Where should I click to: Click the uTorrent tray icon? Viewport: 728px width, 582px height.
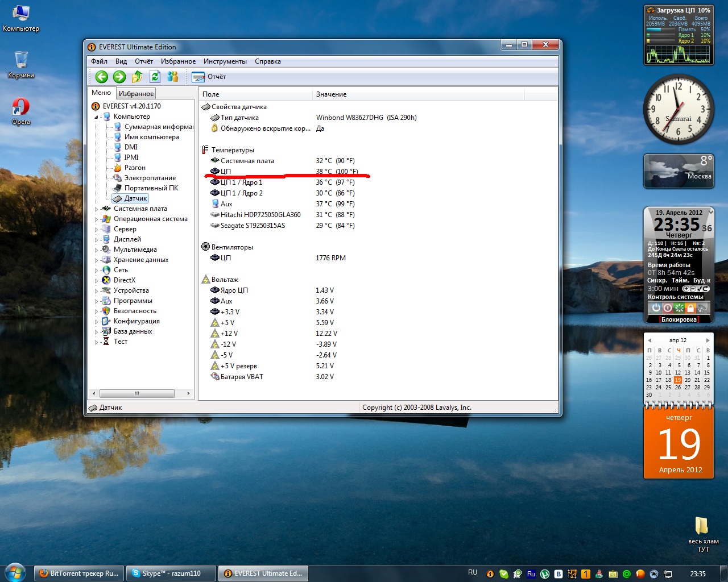(x=545, y=574)
